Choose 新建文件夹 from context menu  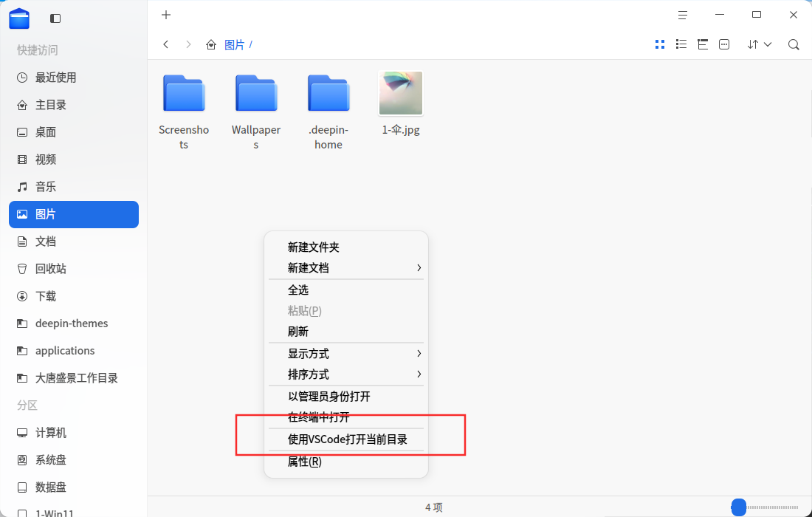(x=346, y=247)
